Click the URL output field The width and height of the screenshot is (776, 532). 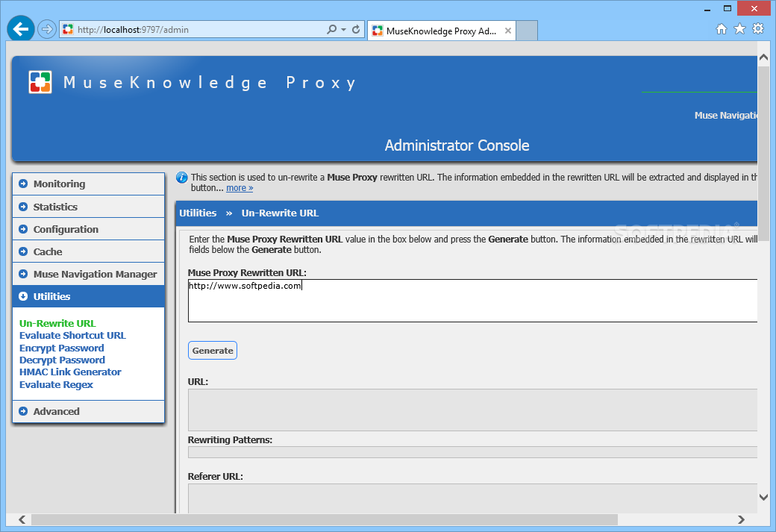coord(472,410)
